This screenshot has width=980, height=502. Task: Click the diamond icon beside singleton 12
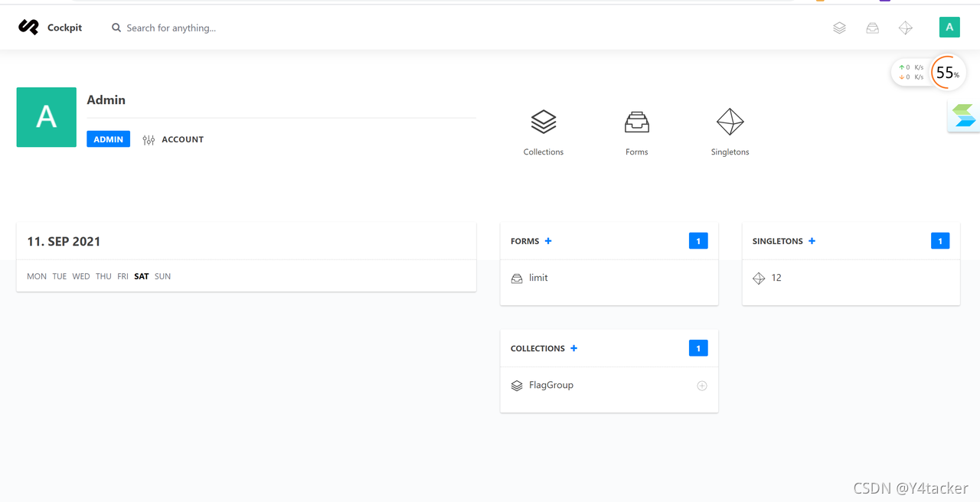tap(759, 279)
